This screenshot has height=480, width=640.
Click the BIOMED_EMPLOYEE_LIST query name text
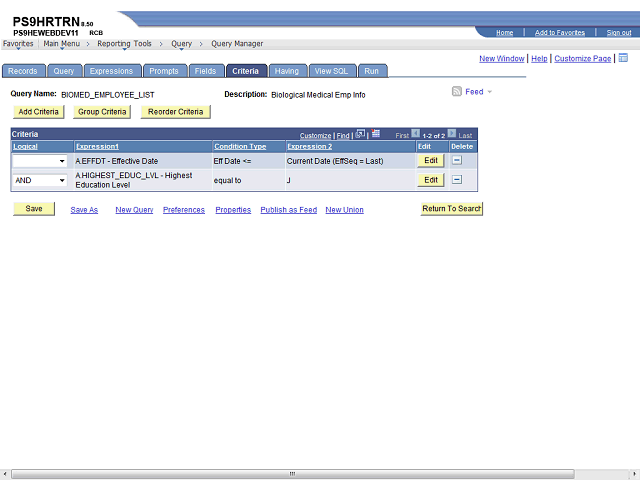pyautogui.click(x=108, y=95)
